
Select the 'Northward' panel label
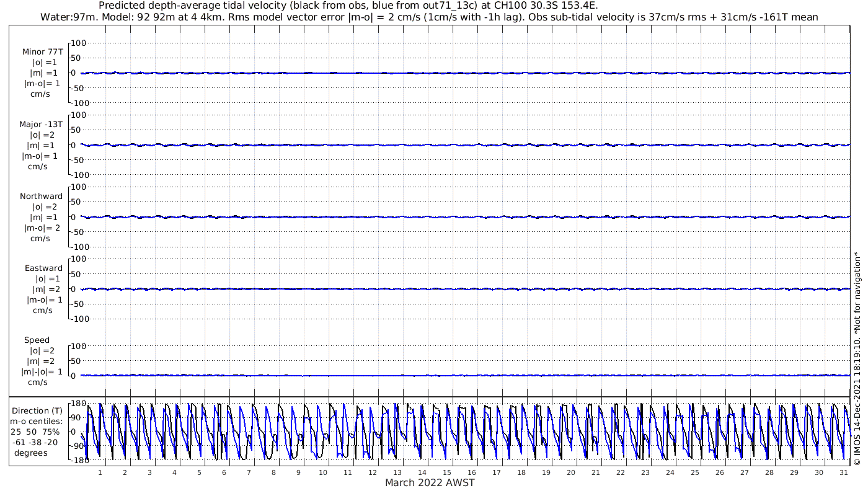[x=42, y=196]
